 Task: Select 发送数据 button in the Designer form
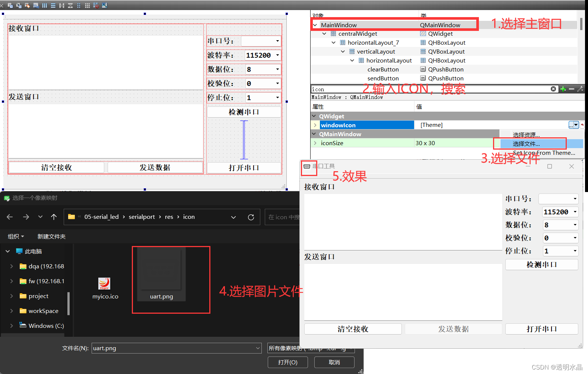pyautogui.click(x=155, y=167)
